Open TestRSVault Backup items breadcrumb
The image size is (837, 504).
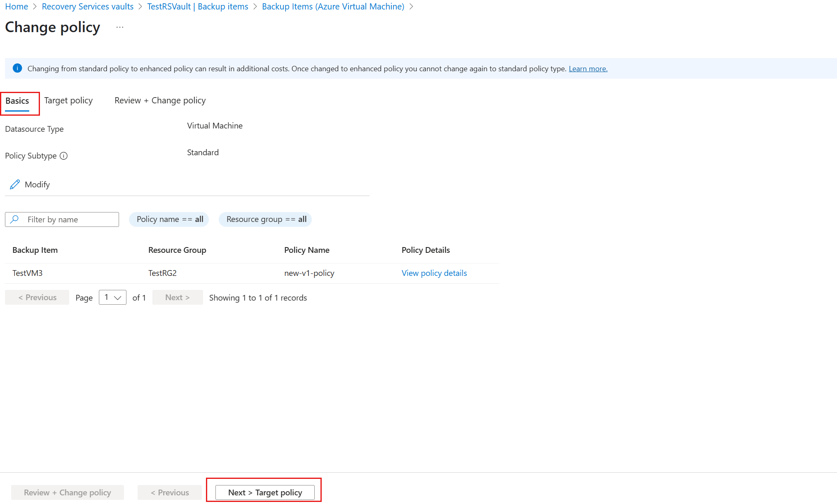(x=198, y=7)
